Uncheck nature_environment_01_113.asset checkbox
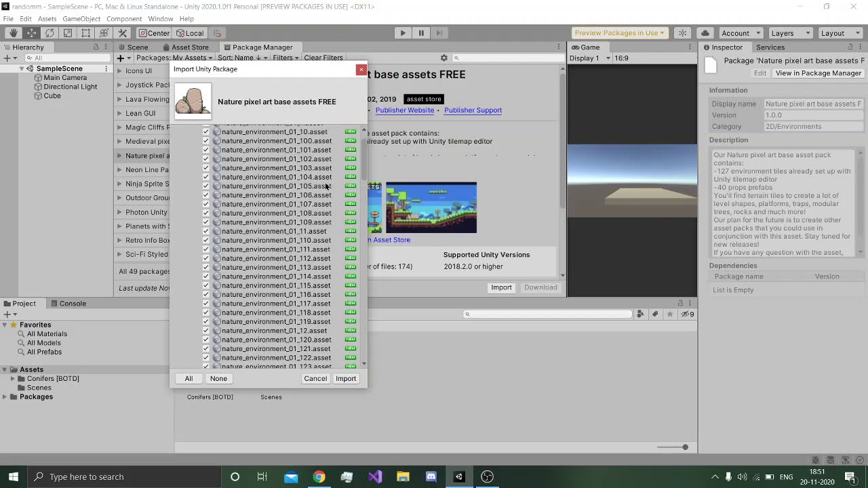Viewport: 868px width, 488px height. point(206,267)
